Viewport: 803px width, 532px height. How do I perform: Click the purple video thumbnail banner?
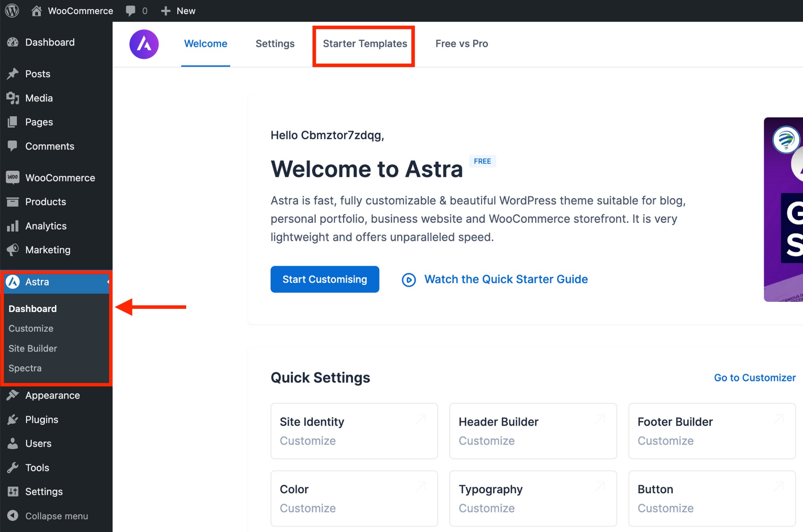(783, 210)
